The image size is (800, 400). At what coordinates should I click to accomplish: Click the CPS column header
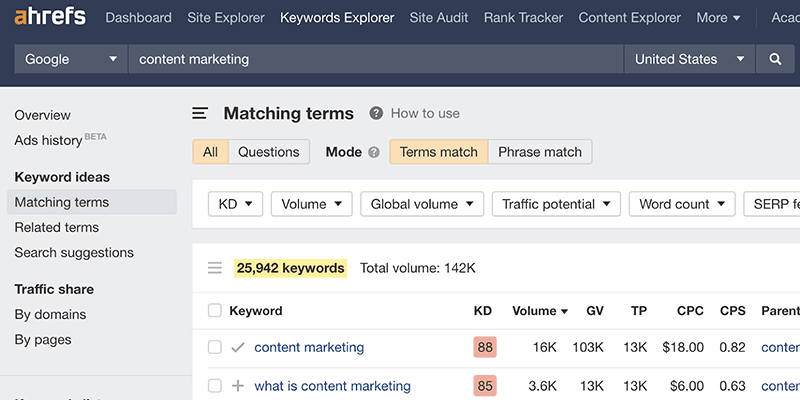(733, 311)
